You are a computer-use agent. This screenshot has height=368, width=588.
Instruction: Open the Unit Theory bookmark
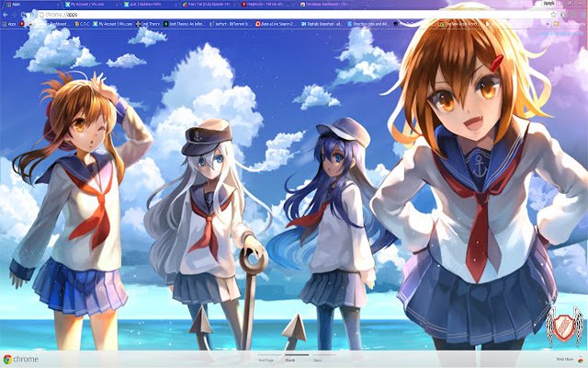pyautogui.click(x=148, y=24)
